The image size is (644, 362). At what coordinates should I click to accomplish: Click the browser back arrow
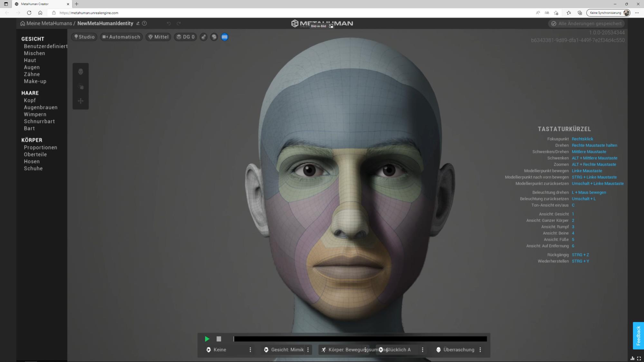click(x=7, y=13)
